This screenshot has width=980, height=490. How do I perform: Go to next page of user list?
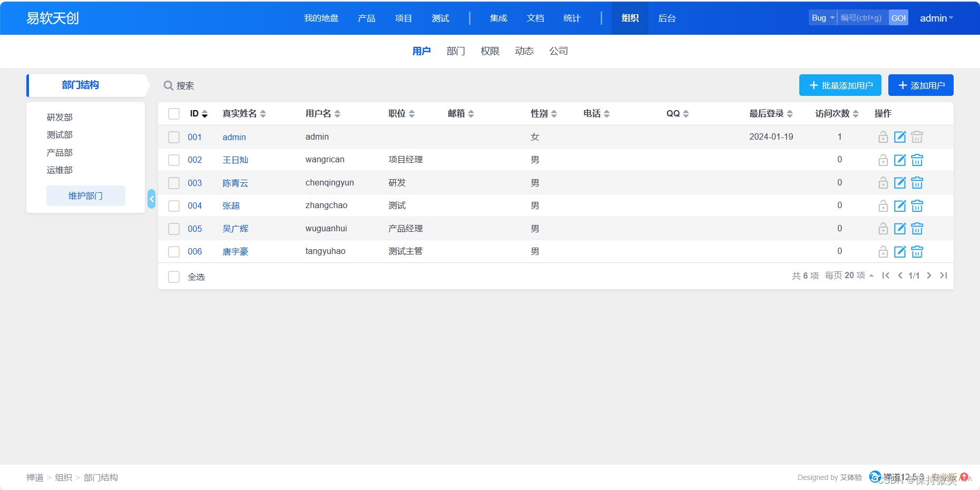pyautogui.click(x=929, y=276)
